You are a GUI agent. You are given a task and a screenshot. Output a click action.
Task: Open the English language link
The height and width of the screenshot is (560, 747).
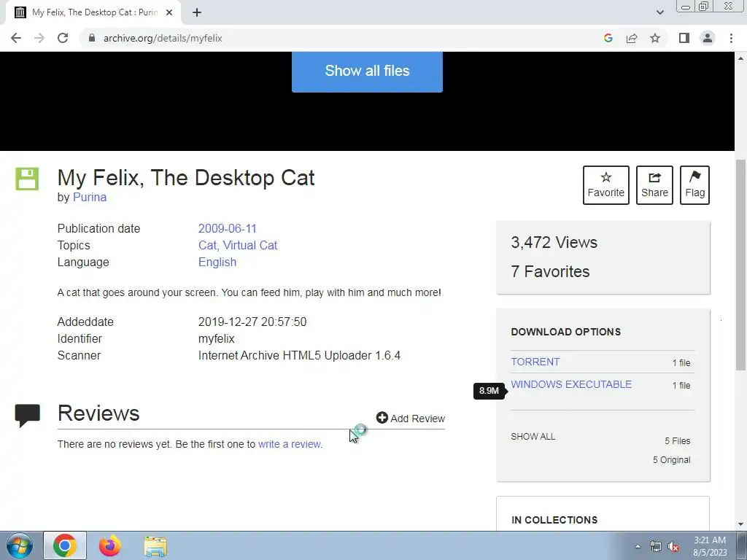[x=217, y=262]
